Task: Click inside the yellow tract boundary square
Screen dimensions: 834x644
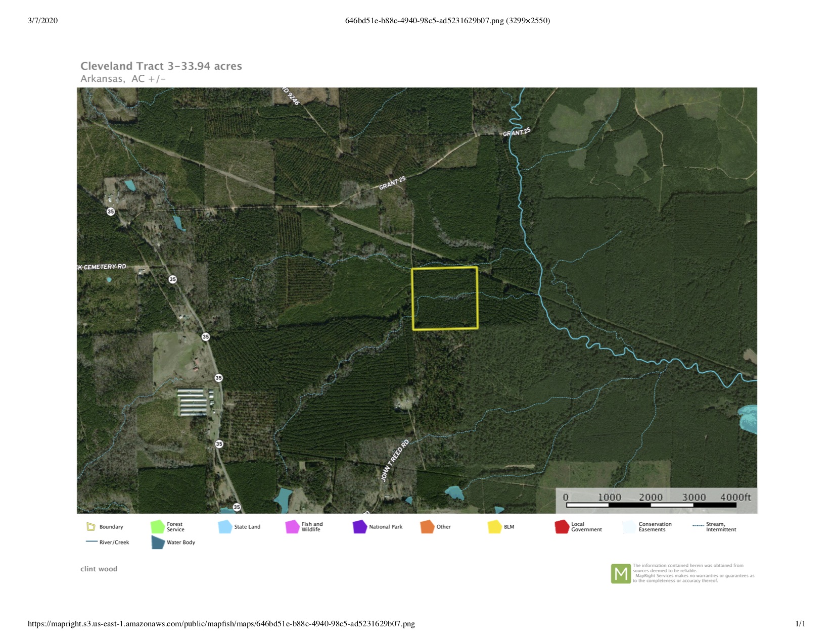Action: (445, 299)
